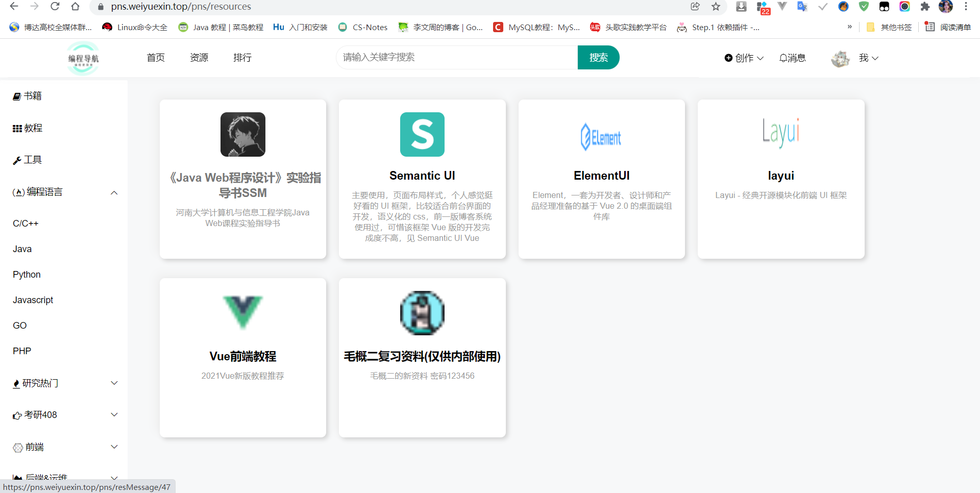The height and width of the screenshot is (493, 980).
Task: Open the 博达高校全媒体群 bookmark
Action: point(51,27)
